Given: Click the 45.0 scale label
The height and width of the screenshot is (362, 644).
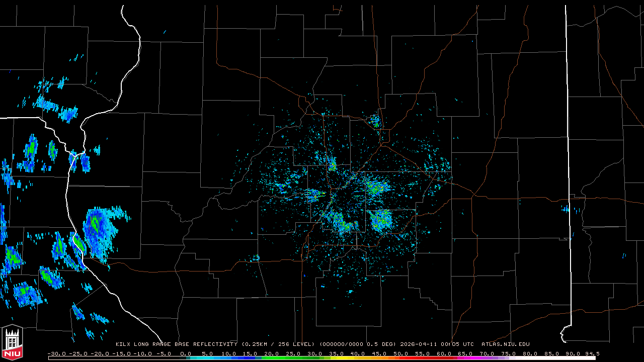Looking at the screenshot, I should (x=380, y=354).
